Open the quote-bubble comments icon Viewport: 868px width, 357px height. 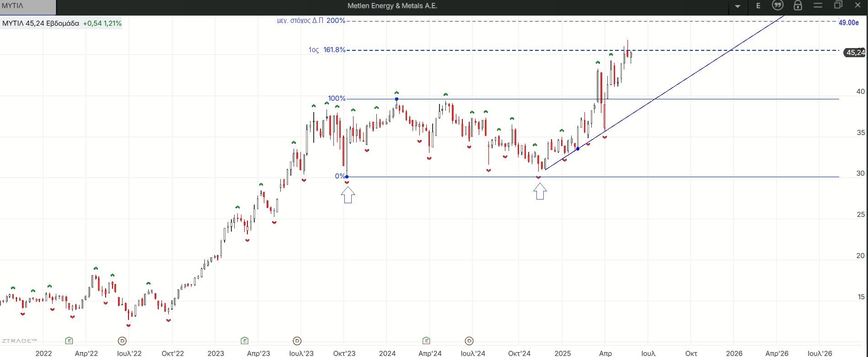pyautogui.click(x=777, y=5)
